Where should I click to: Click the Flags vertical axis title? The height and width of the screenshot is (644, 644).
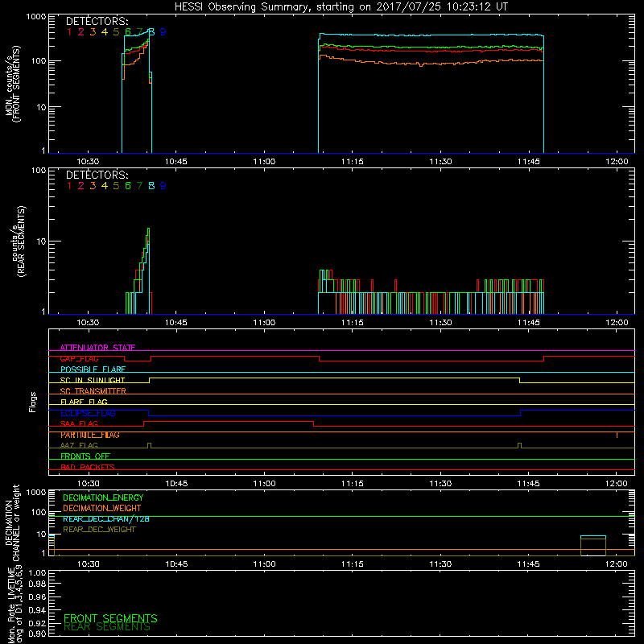tap(33, 402)
